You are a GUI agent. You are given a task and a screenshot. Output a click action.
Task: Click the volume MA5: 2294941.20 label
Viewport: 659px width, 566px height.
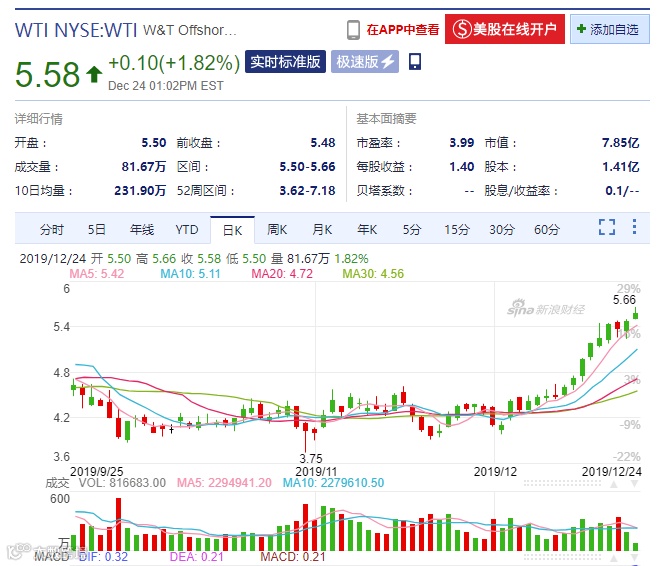224,483
